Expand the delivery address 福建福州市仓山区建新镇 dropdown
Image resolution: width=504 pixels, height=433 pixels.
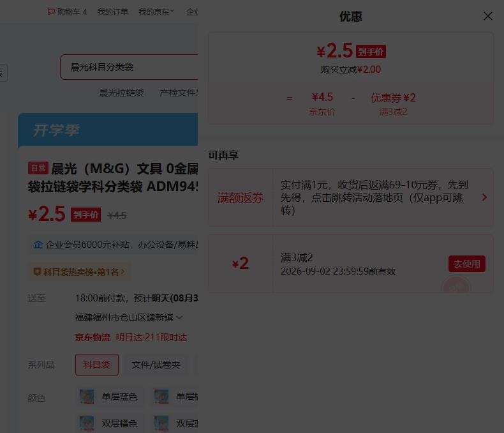tap(129, 317)
